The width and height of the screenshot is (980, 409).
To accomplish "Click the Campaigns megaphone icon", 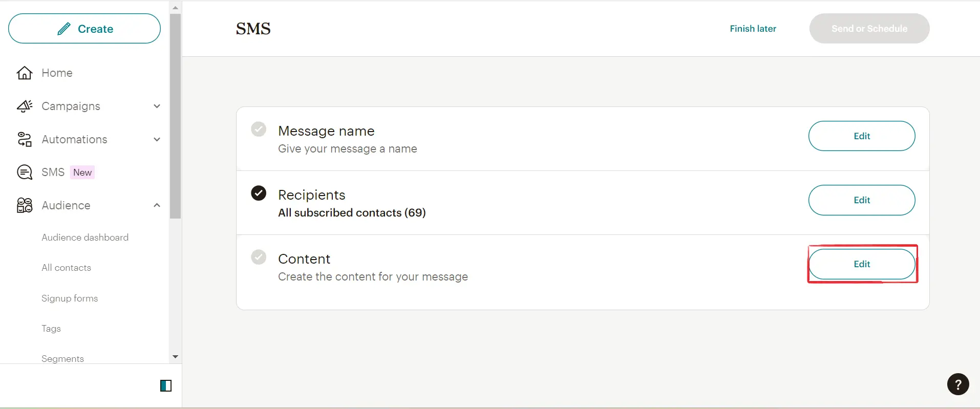I will point(25,106).
